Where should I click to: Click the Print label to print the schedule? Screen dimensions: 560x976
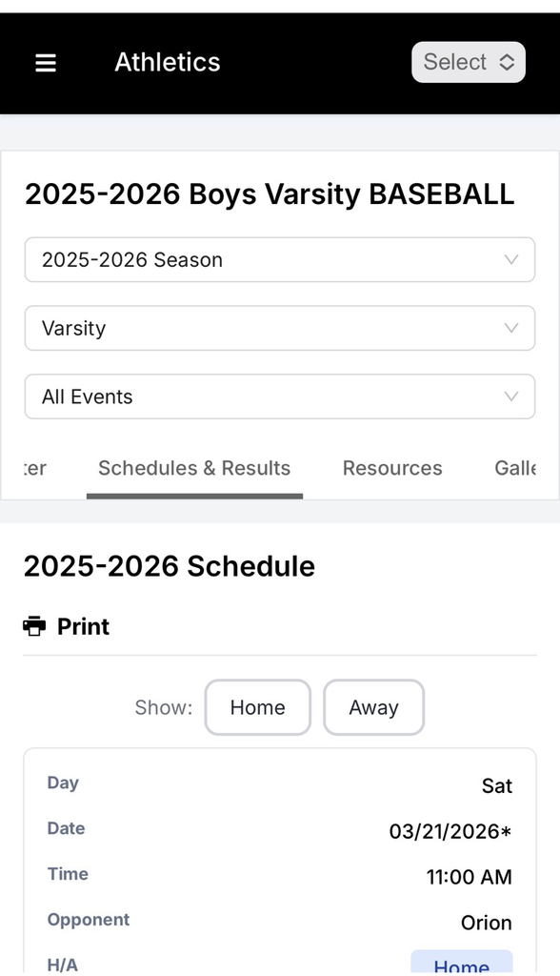click(x=84, y=626)
